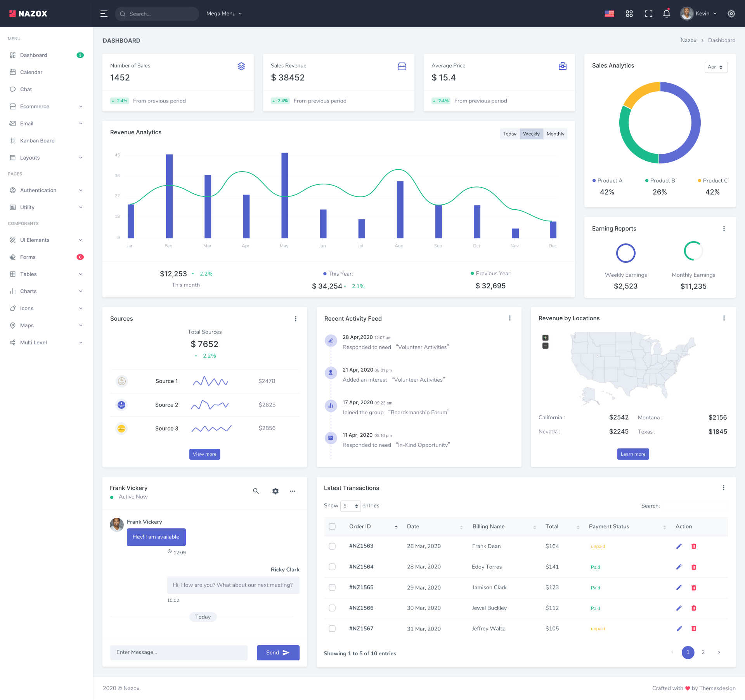Check the box for order #NZ1567
The image size is (745, 700).
click(x=332, y=629)
